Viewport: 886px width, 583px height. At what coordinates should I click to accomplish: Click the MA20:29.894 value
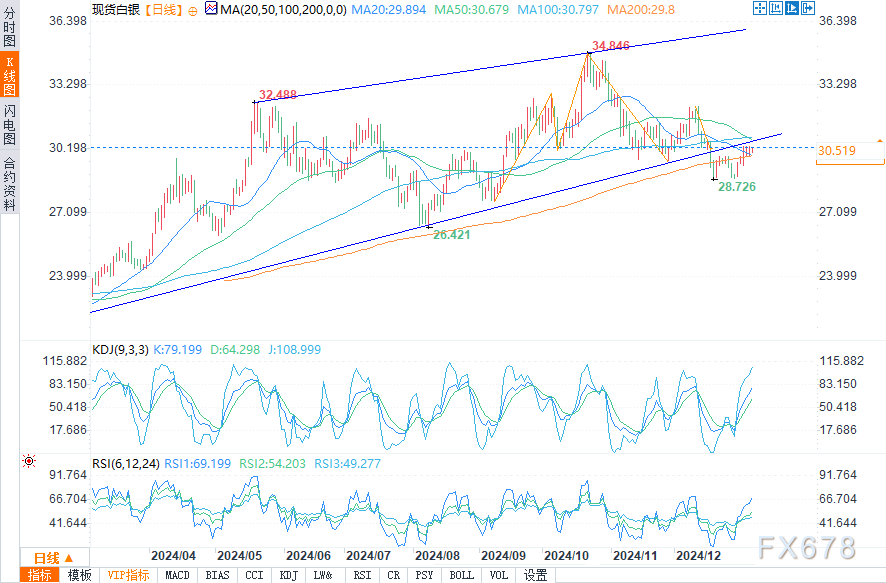tap(389, 10)
